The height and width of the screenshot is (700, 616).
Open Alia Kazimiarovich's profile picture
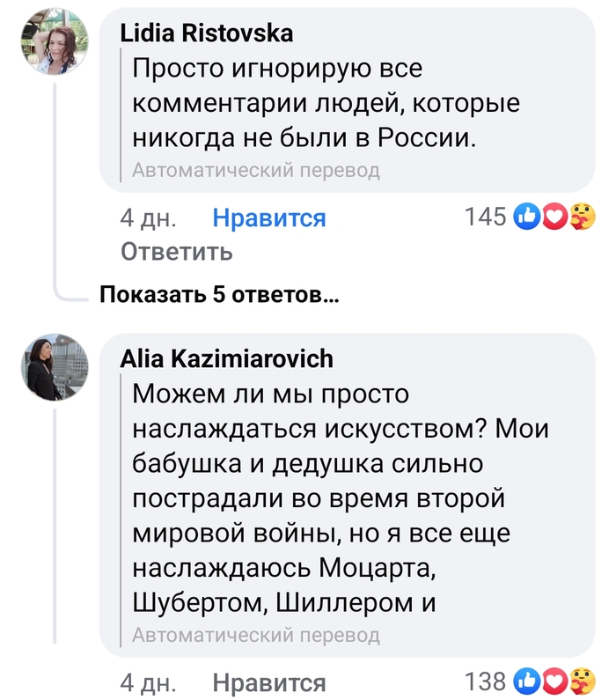(x=55, y=367)
